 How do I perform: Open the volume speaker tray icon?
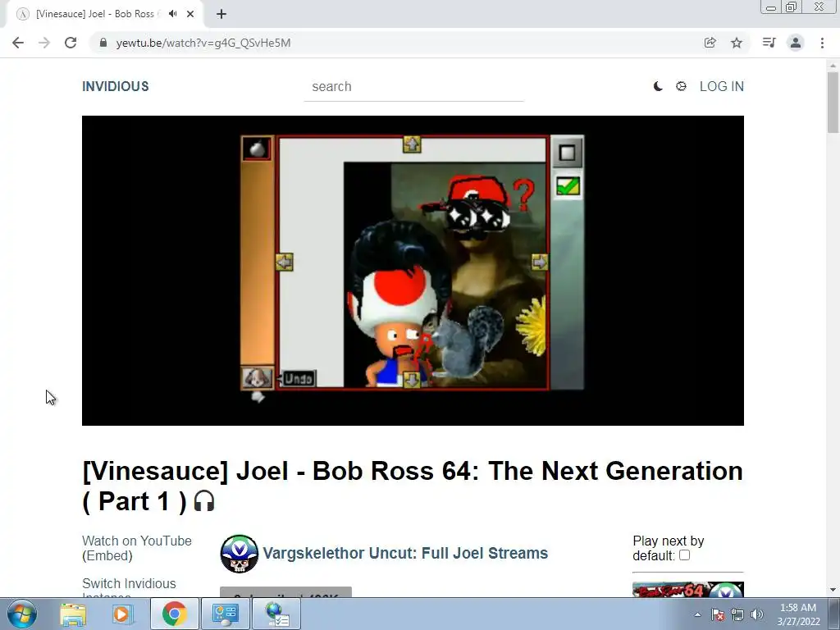click(x=757, y=614)
